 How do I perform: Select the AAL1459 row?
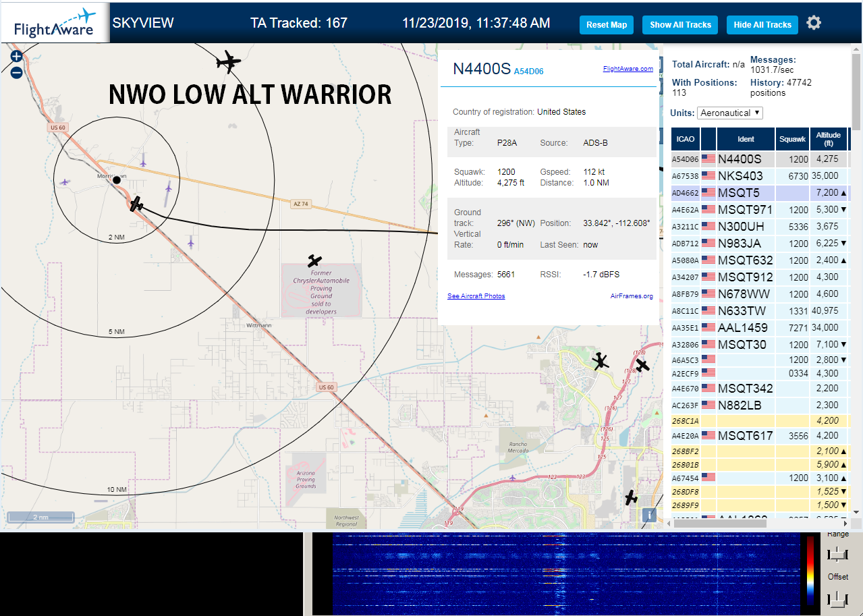(x=760, y=327)
